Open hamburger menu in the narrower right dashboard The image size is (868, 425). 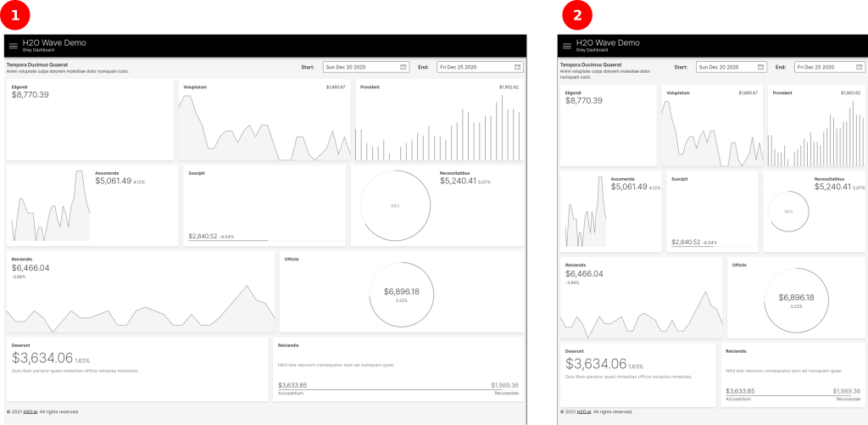(567, 46)
